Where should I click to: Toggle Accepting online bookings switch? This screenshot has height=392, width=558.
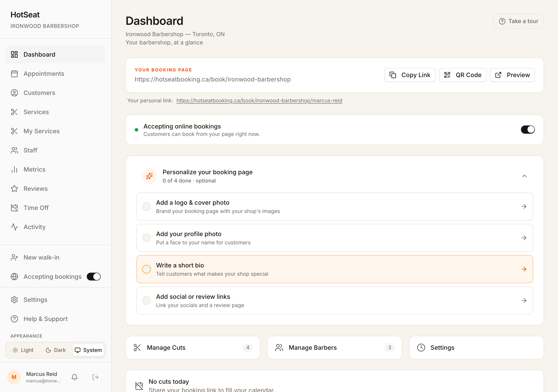point(528,130)
